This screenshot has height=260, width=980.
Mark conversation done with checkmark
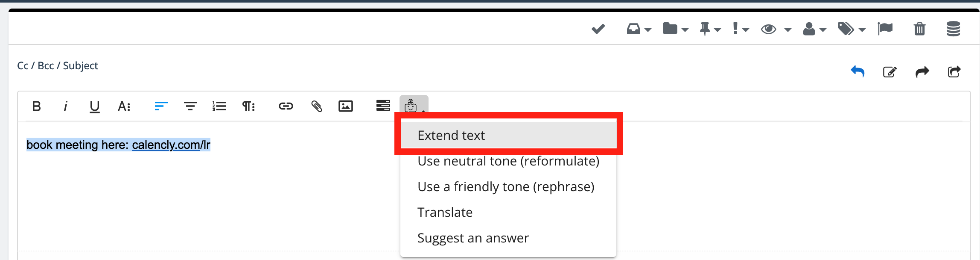pyautogui.click(x=598, y=29)
